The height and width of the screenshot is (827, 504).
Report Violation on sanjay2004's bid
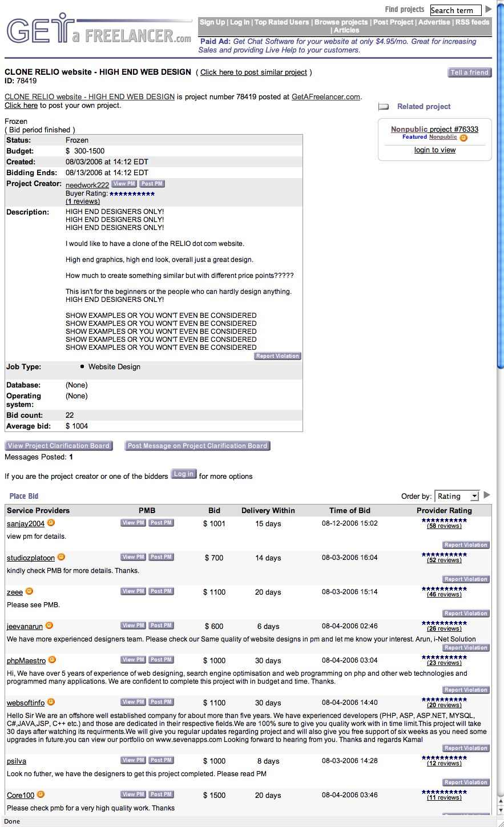[466, 545]
